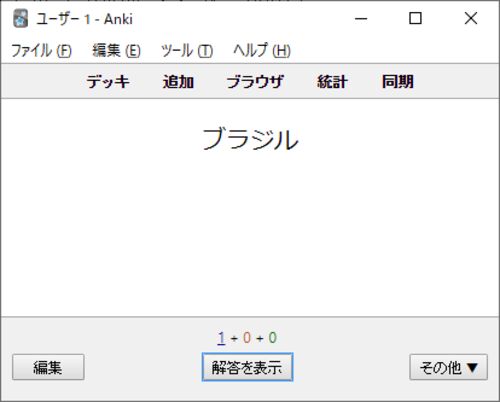Image resolution: width=500 pixels, height=402 pixels.
Task: Click the card text ブラジル
Action: [250, 139]
